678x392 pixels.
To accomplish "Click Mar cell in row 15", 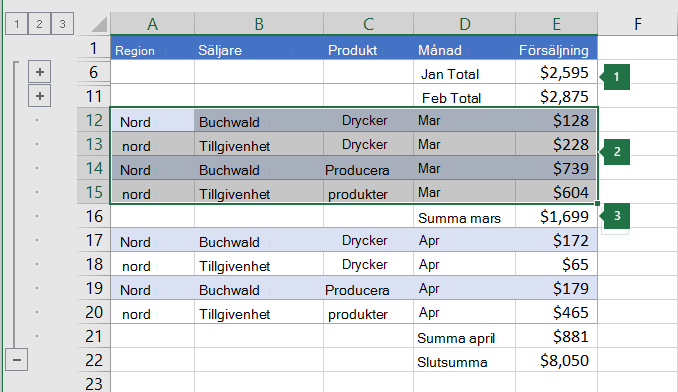I will [x=464, y=192].
